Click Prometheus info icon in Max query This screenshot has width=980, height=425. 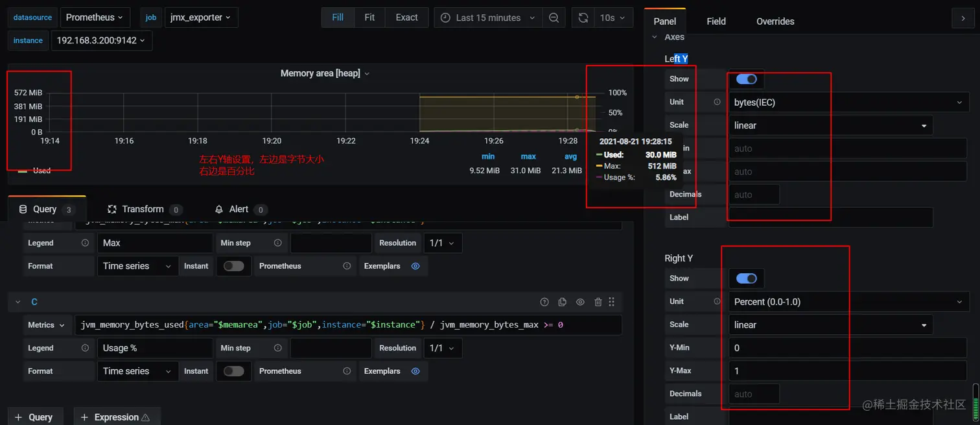click(347, 266)
